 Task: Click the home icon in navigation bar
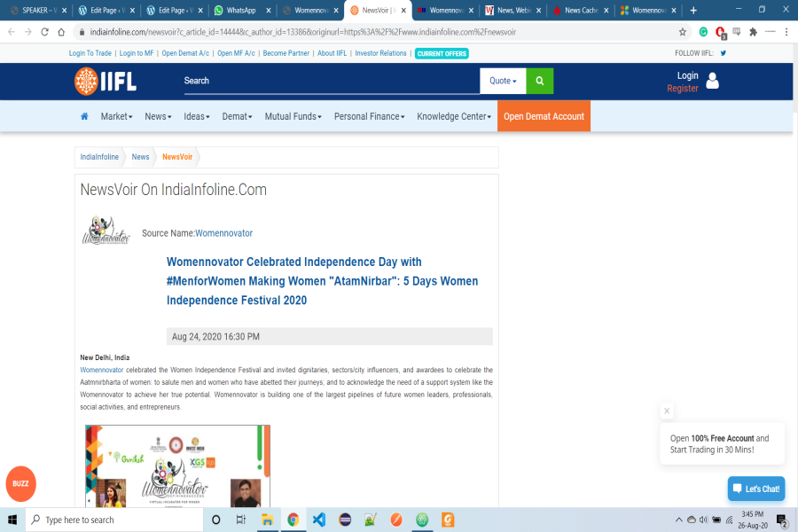click(84, 116)
